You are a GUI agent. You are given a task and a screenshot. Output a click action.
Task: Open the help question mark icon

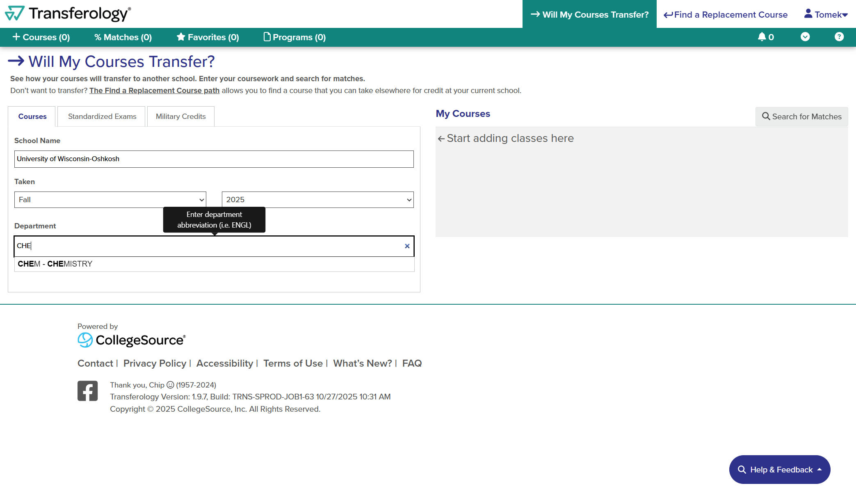click(x=839, y=37)
